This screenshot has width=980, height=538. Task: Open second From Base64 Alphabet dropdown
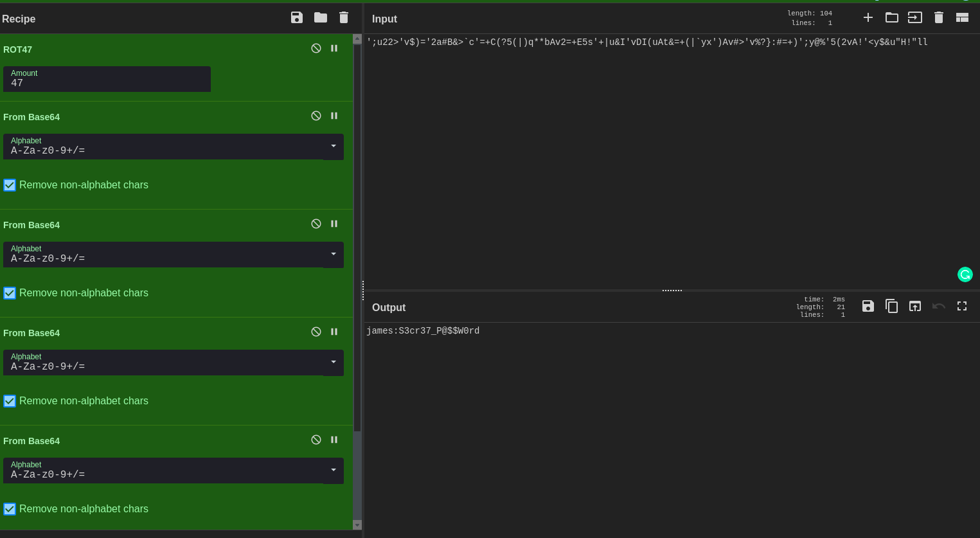(334, 255)
